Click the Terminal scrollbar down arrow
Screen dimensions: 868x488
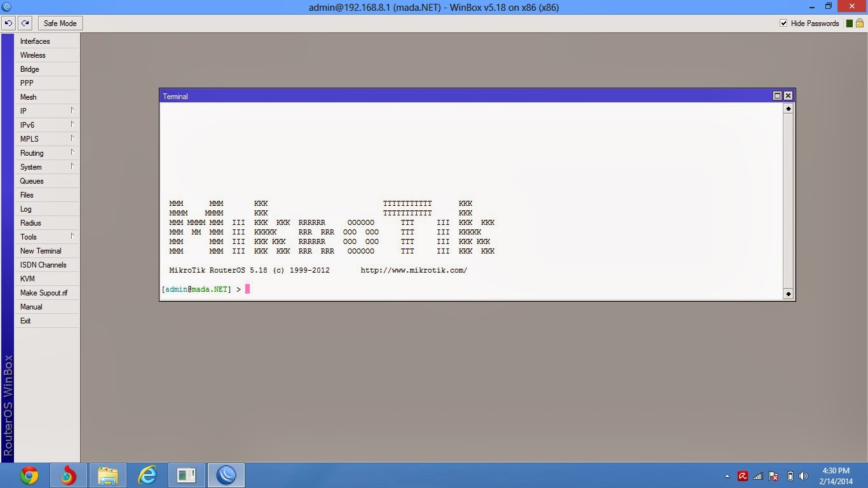788,294
